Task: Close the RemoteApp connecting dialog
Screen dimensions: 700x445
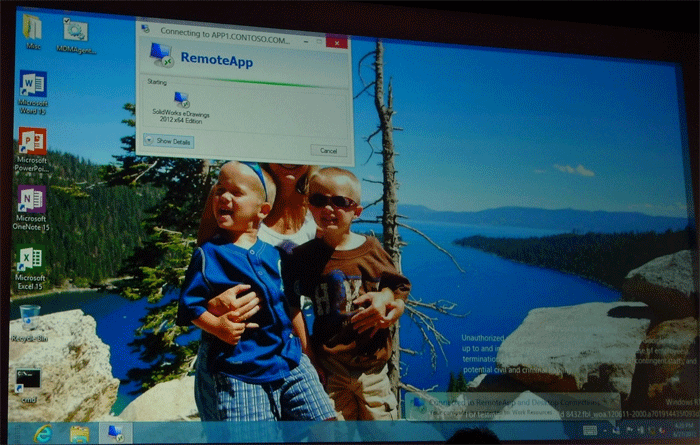Action: coord(338,41)
